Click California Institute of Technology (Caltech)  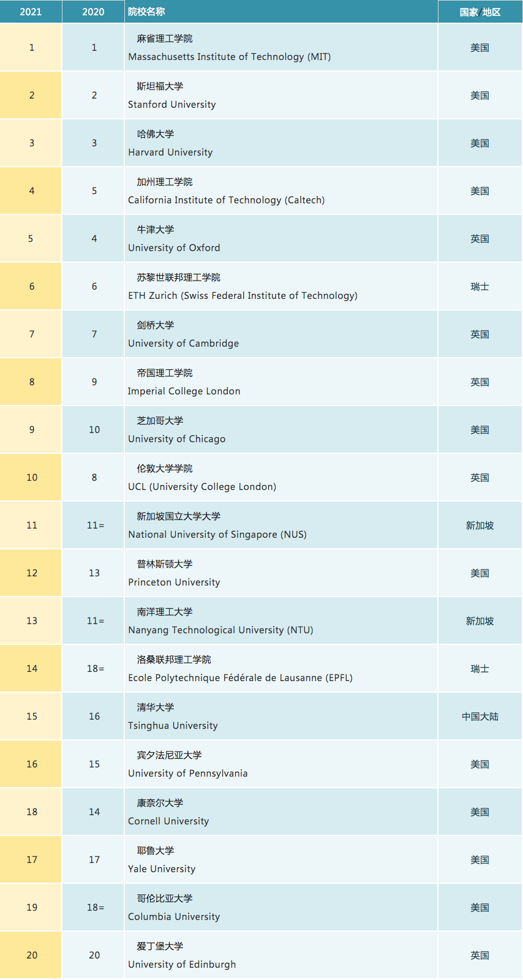click(x=226, y=200)
